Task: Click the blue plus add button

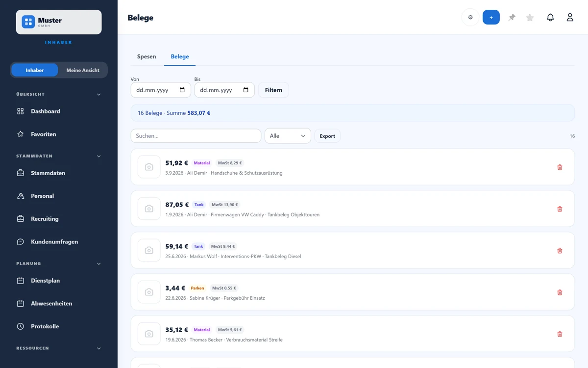Action: coord(491,17)
